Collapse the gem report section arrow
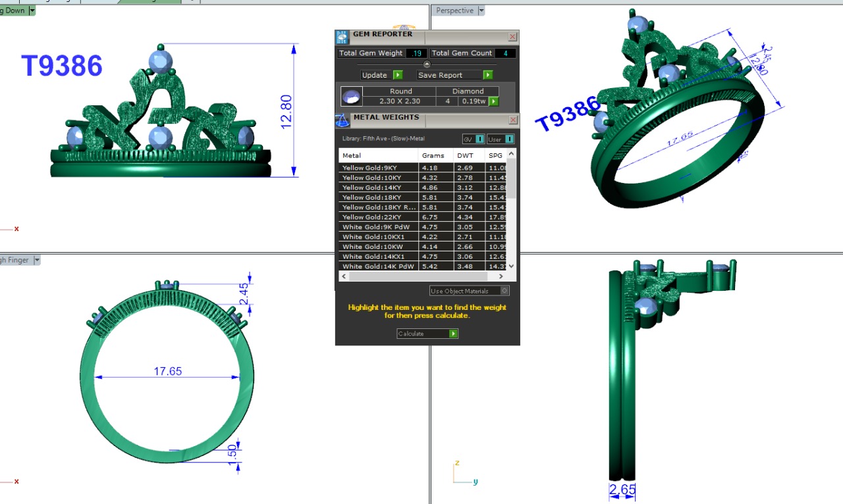This screenshot has width=843, height=504. pos(427,64)
